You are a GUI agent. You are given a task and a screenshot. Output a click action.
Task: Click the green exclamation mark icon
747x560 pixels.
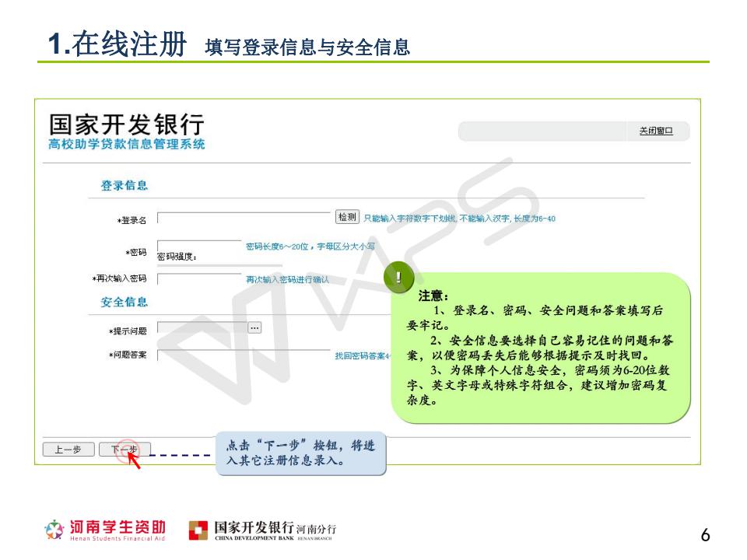398,278
